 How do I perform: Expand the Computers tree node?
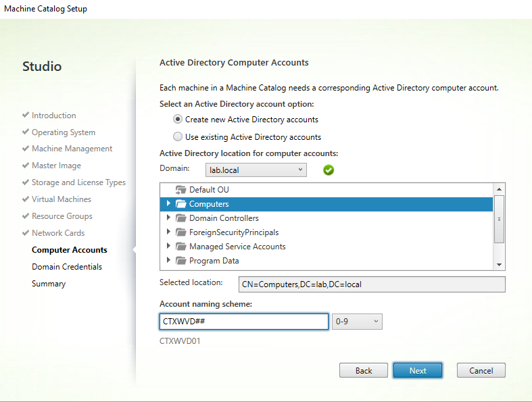coord(168,203)
